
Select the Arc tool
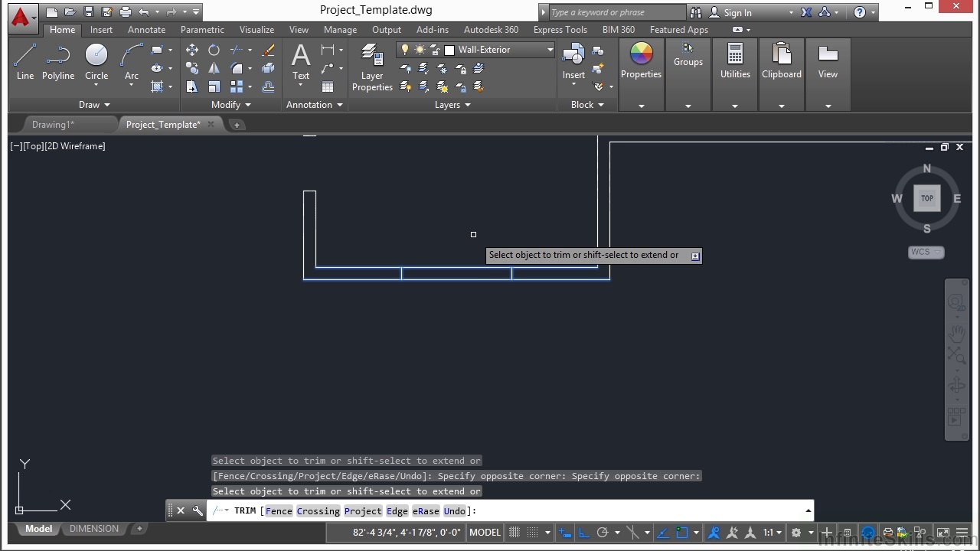pos(132,61)
